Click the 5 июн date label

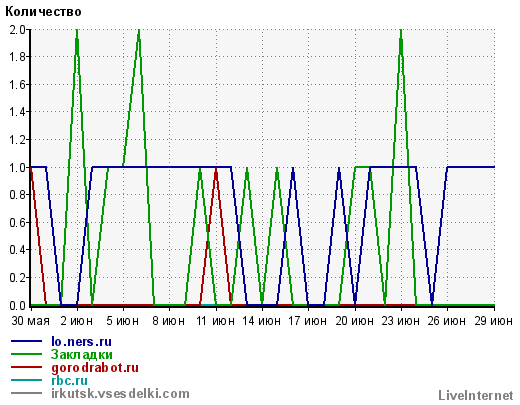pos(123,321)
